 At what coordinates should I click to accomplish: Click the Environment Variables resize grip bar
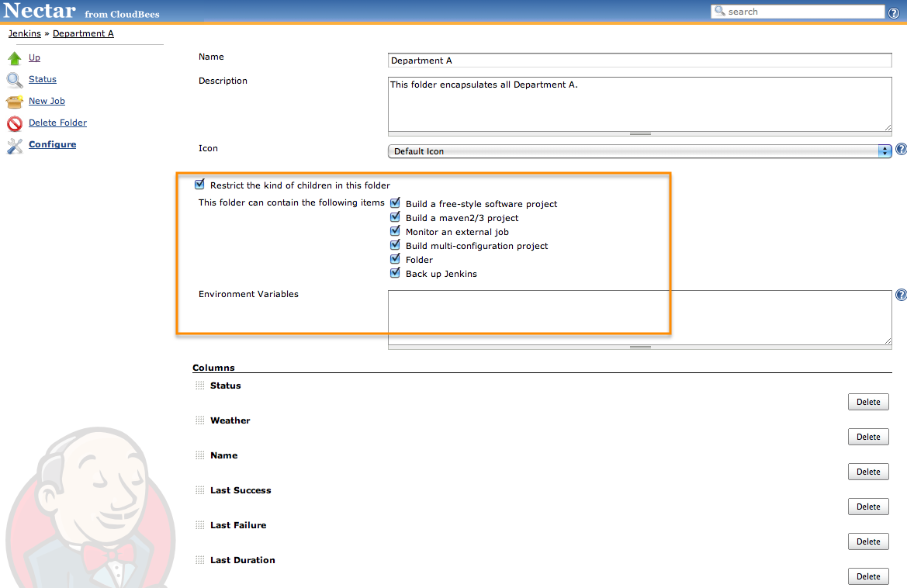pos(640,347)
